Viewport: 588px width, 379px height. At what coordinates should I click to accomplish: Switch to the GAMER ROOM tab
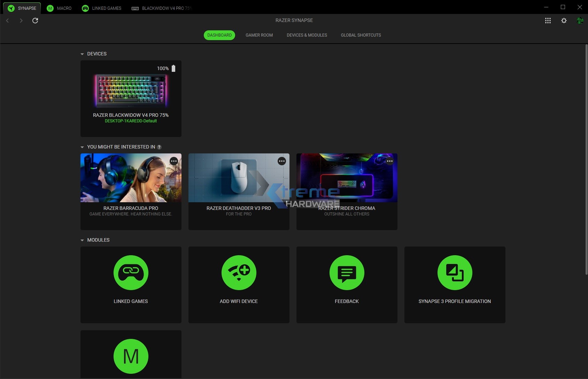pos(259,35)
